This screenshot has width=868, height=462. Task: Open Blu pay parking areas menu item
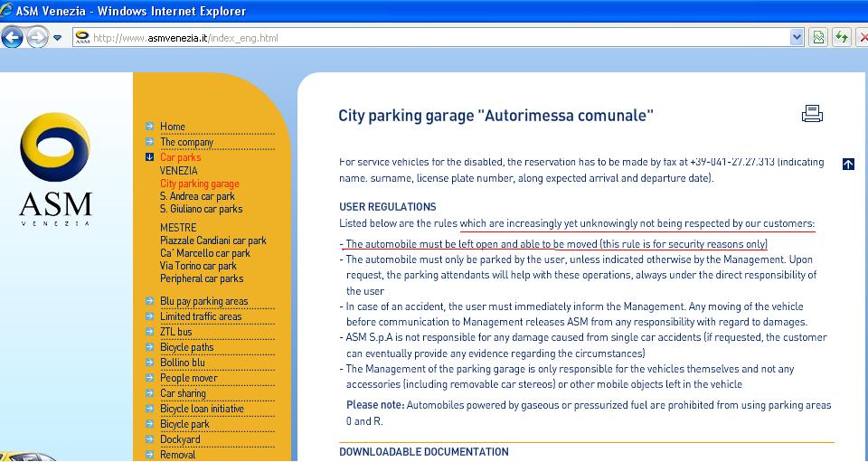[x=204, y=301]
